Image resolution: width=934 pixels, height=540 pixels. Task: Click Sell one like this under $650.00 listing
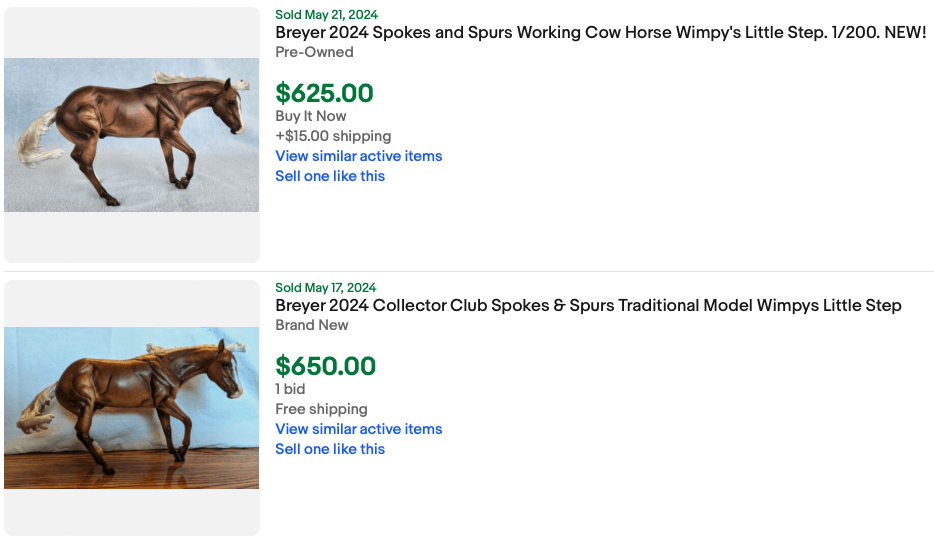tap(330, 449)
